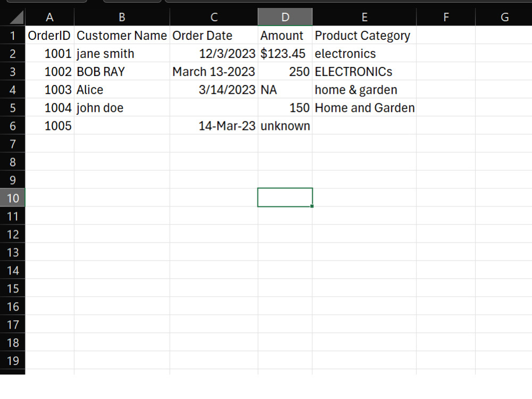This screenshot has height=399, width=532.
Task: Select cell containing NA
Action: point(285,89)
